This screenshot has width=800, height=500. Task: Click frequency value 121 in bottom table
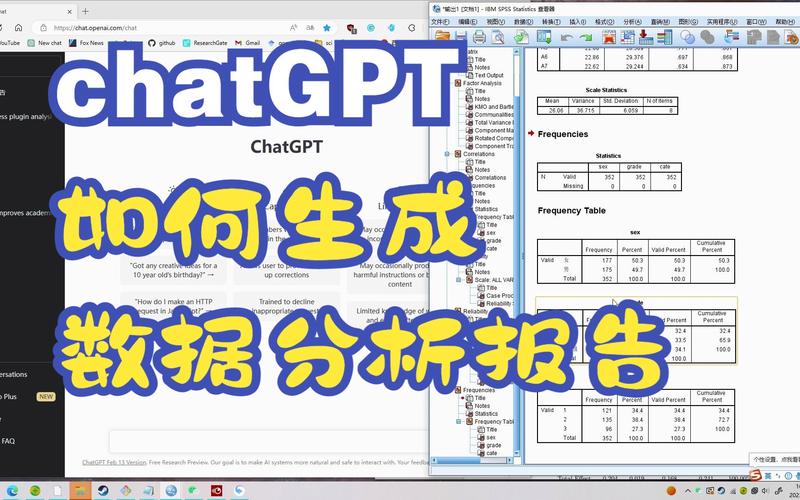tap(606, 410)
